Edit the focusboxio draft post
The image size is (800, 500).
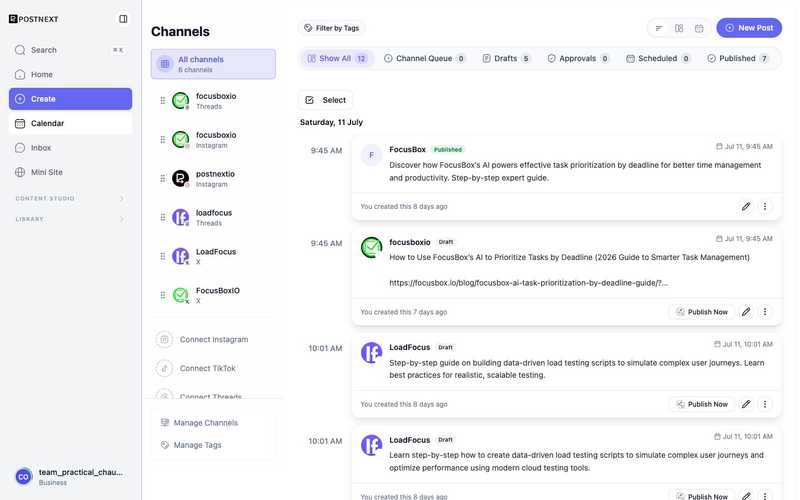point(746,312)
